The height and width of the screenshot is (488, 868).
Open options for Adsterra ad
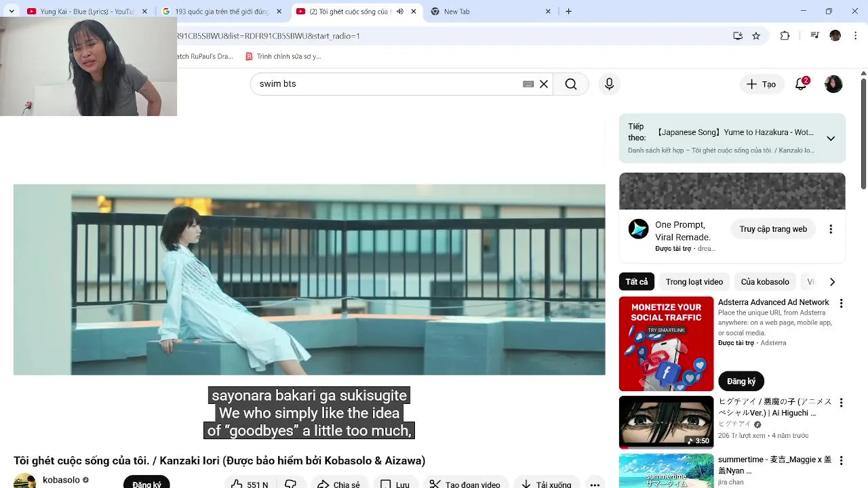pyautogui.click(x=841, y=304)
